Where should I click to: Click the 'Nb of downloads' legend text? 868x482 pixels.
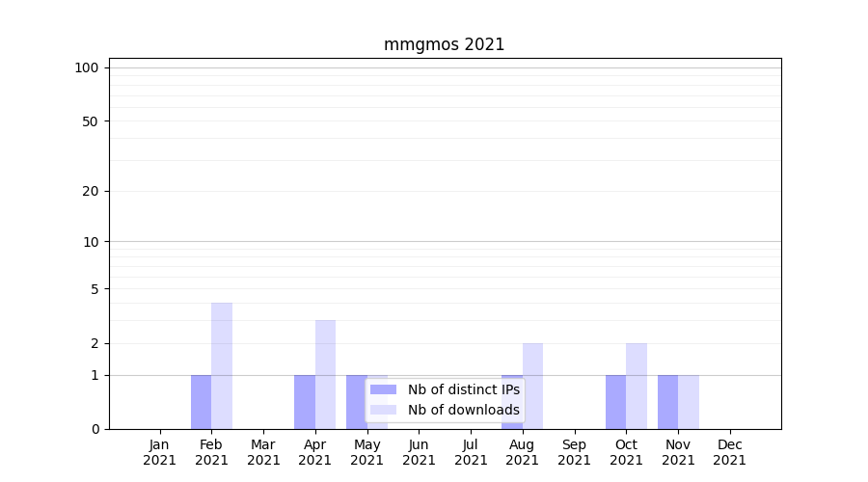(463, 410)
